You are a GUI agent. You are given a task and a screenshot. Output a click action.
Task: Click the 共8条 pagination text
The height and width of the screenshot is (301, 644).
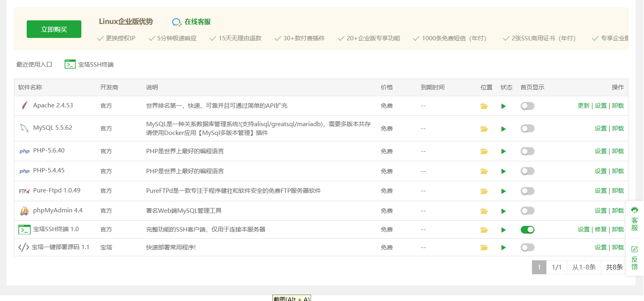pyautogui.click(x=614, y=267)
